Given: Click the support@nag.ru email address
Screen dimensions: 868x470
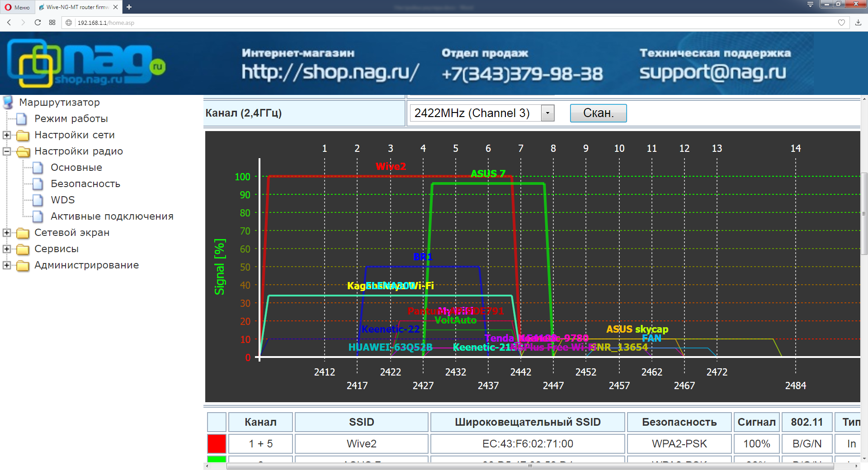Looking at the screenshot, I should tap(713, 72).
